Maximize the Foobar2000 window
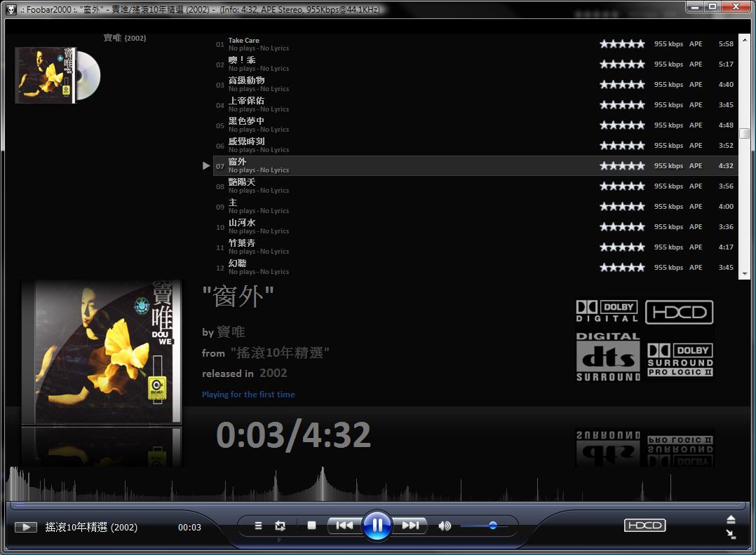The height and width of the screenshot is (555, 756). [x=712, y=7]
